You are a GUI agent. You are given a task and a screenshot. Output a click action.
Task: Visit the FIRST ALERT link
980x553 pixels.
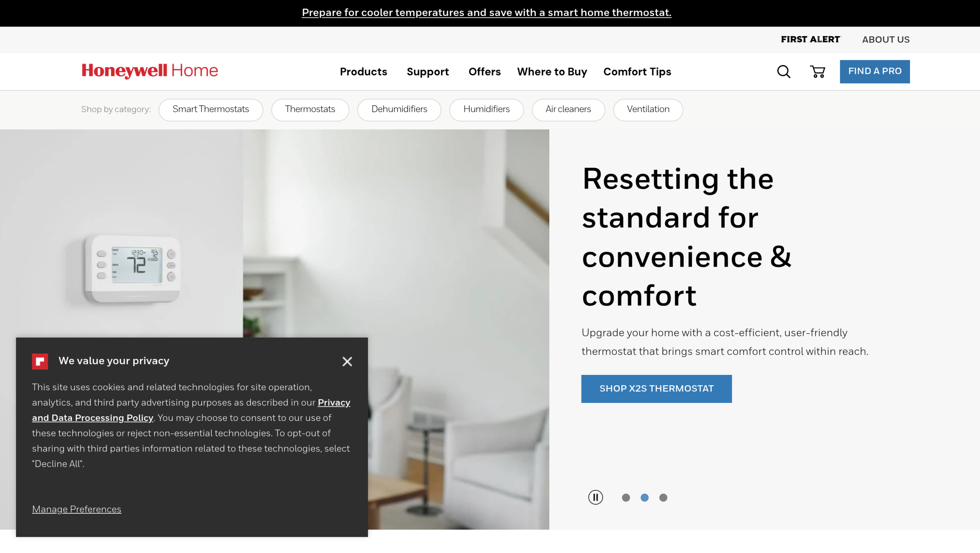click(810, 39)
